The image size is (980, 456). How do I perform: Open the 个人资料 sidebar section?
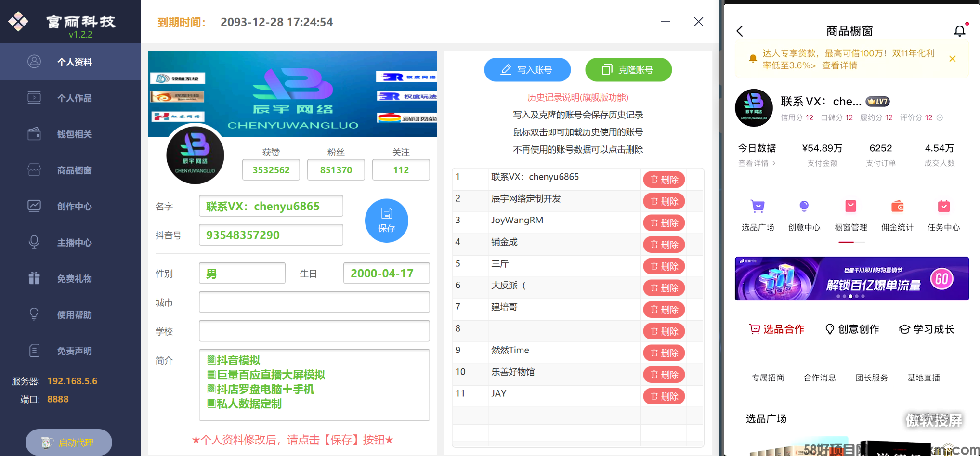tap(70, 62)
